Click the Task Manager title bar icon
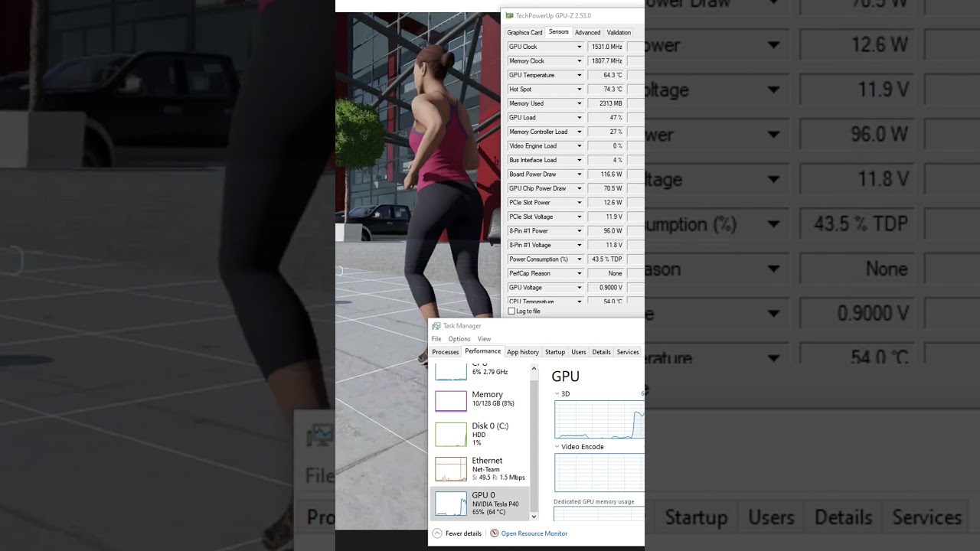The height and width of the screenshot is (551, 980). [436, 326]
